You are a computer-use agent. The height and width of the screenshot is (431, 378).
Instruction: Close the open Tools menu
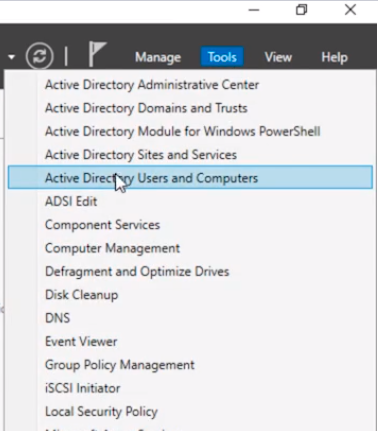click(x=222, y=57)
